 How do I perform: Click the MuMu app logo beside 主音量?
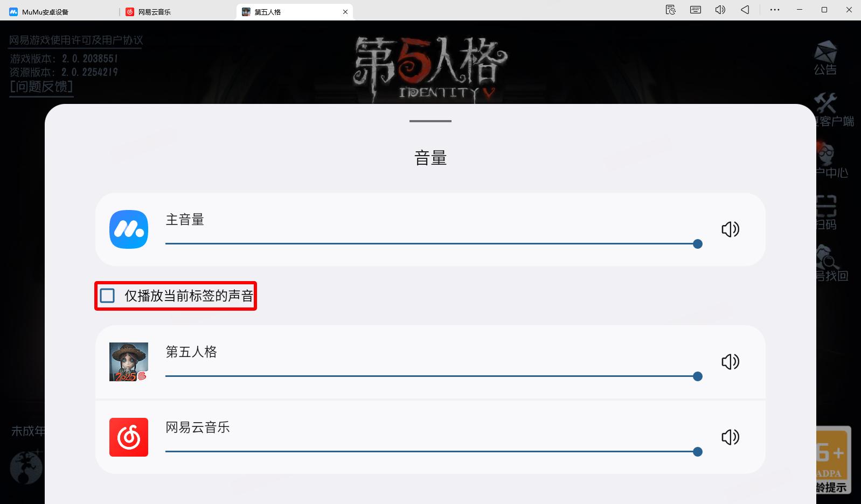[x=129, y=229]
